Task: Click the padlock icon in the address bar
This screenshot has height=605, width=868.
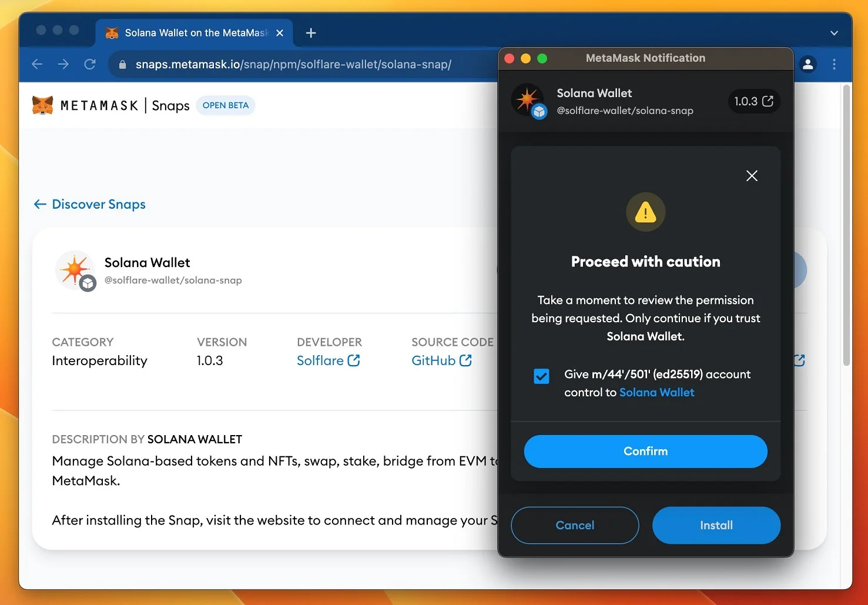Action: click(122, 65)
